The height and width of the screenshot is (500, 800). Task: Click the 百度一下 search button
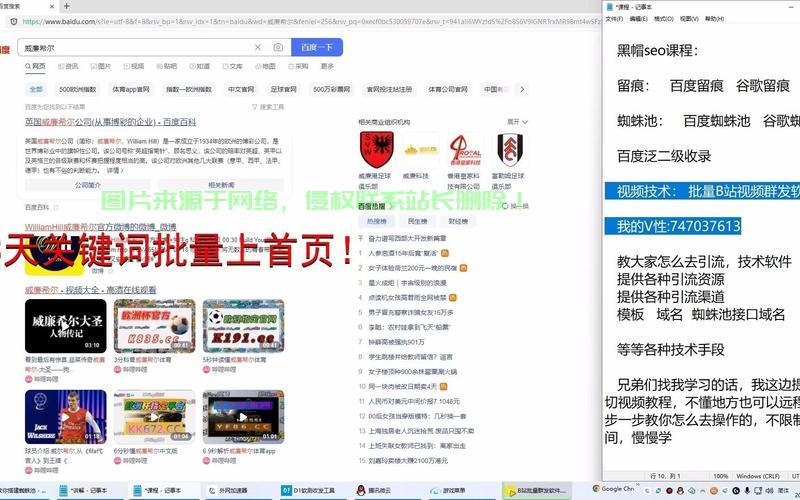click(317, 47)
